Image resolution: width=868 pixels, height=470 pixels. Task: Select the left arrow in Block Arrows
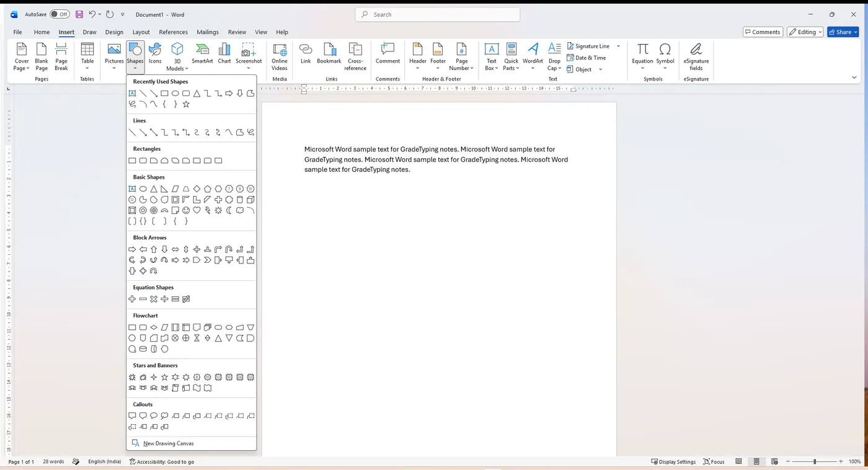tap(143, 249)
